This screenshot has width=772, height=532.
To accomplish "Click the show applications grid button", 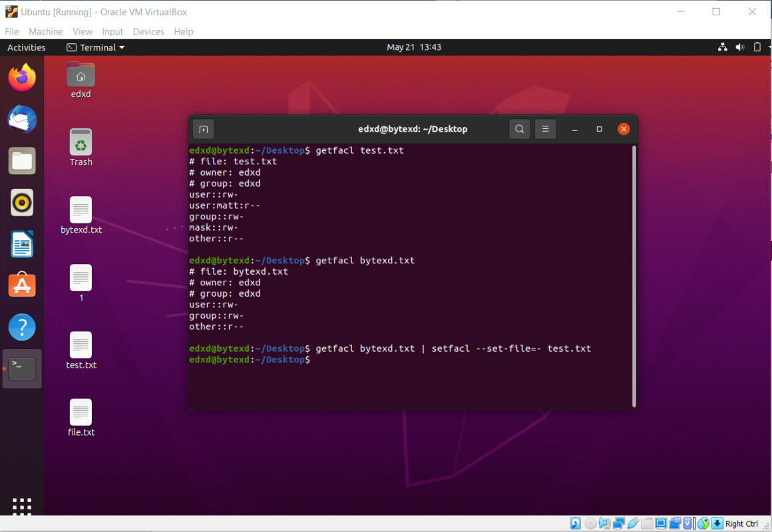I will pyautogui.click(x=22, y=507).
